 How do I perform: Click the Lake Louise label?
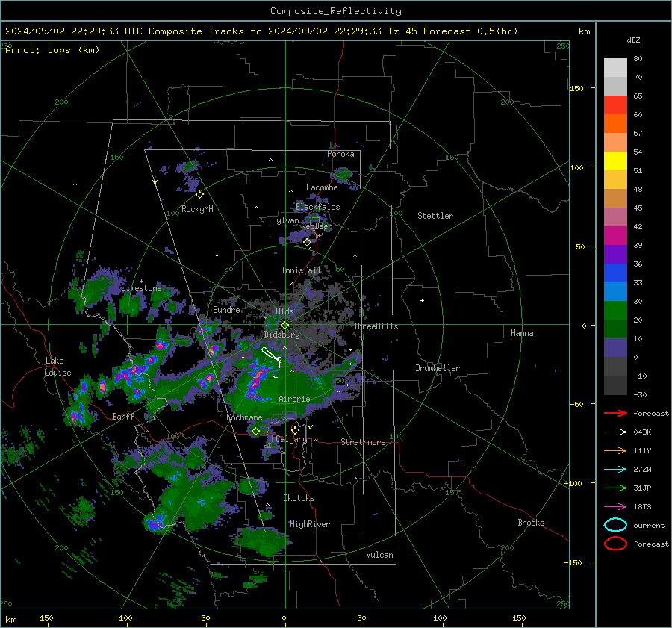57,367
